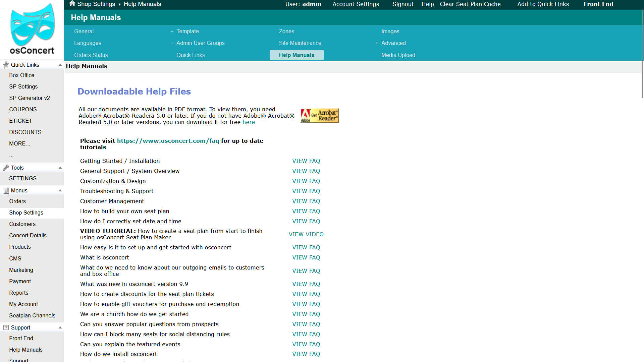Image resolution: width=644 pixels, height=362 pixels.
Task: Open the Media Upload menu item
Action: pos(398,55)
